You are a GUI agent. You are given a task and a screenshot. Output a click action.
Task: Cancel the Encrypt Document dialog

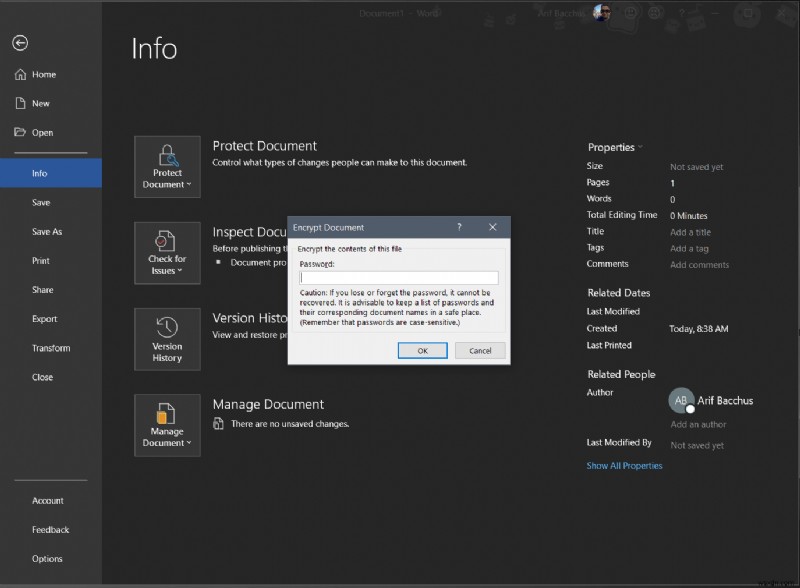click(480, 351)
